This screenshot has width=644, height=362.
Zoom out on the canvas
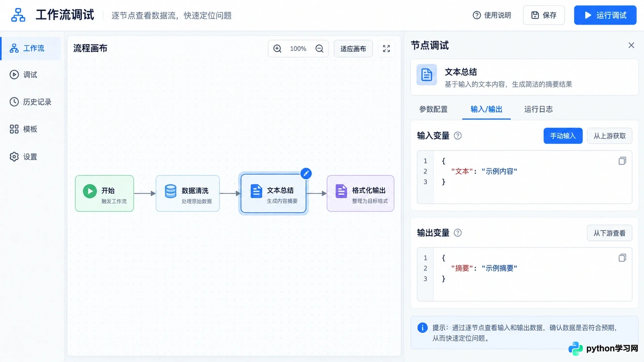[319, 49]
